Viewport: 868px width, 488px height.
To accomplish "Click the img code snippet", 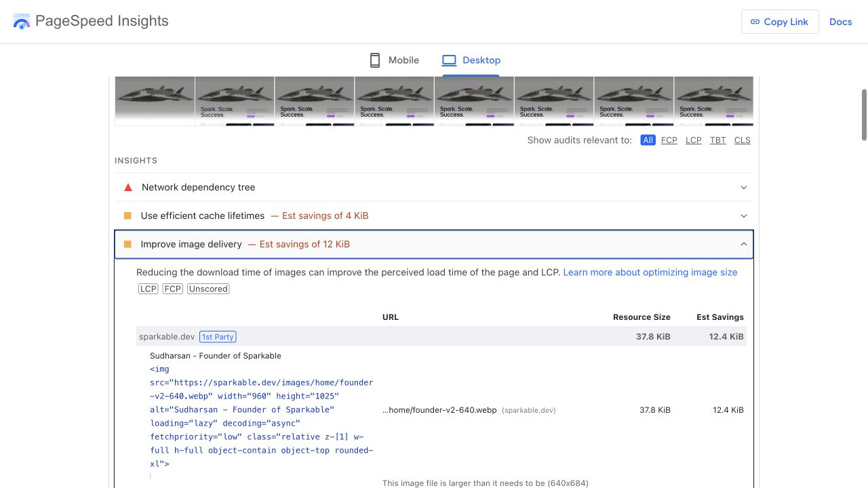I will (262, 416).
